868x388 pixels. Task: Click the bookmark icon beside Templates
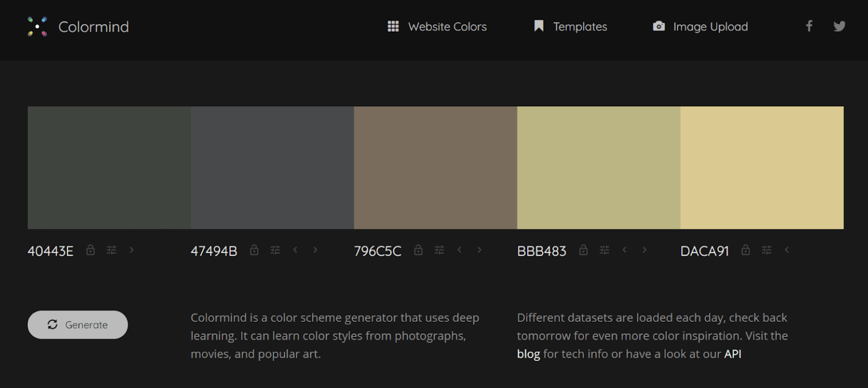coord(537,25)
